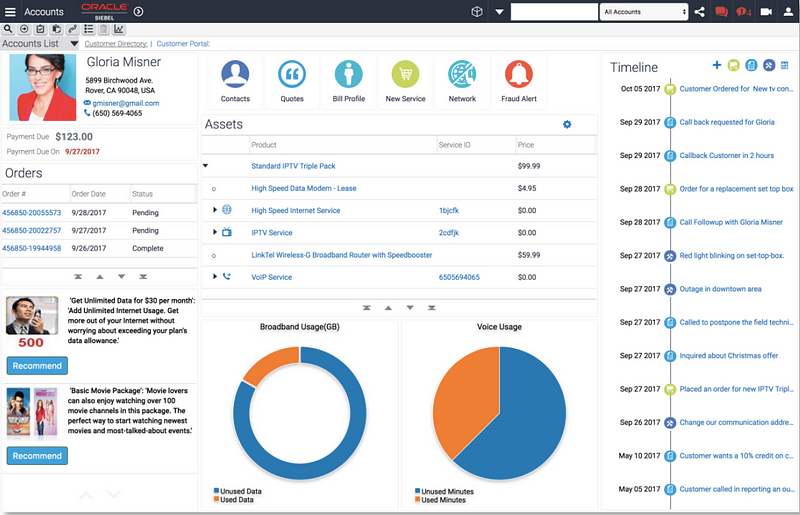The width and height of the screenshot is (800, 515).
Task: Click the video camera icon in header
Action: (766, 12)
